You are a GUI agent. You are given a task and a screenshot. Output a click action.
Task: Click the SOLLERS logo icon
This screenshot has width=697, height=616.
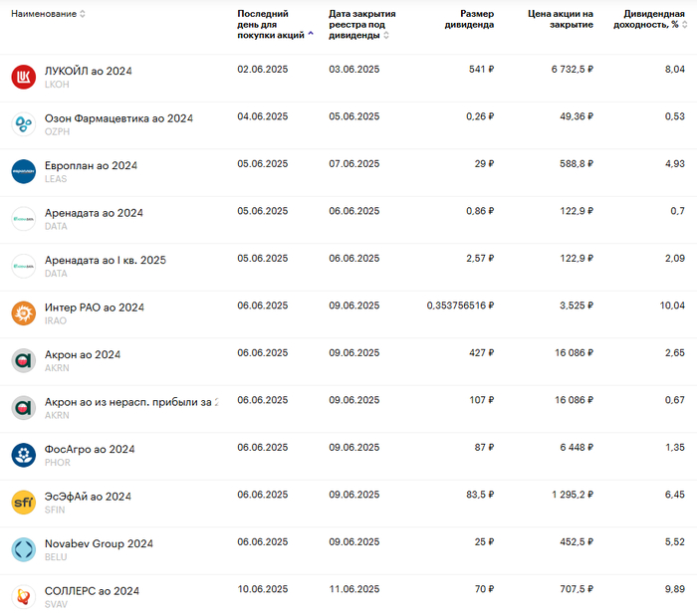23,597
